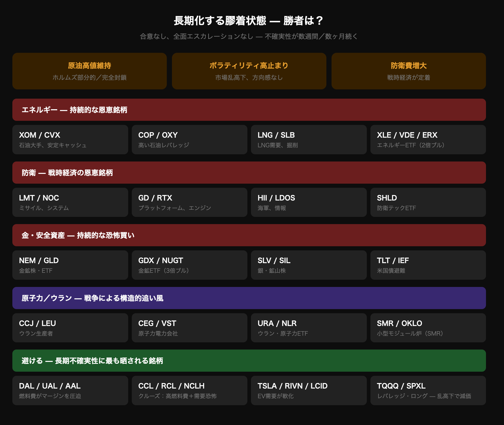Click the NEM / GLD gold card

[x=70, y=265]
